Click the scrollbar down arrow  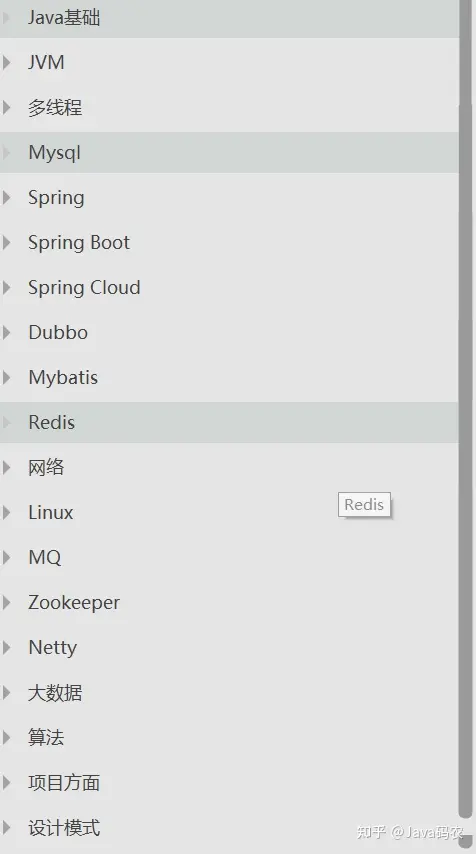pos(466,841)
